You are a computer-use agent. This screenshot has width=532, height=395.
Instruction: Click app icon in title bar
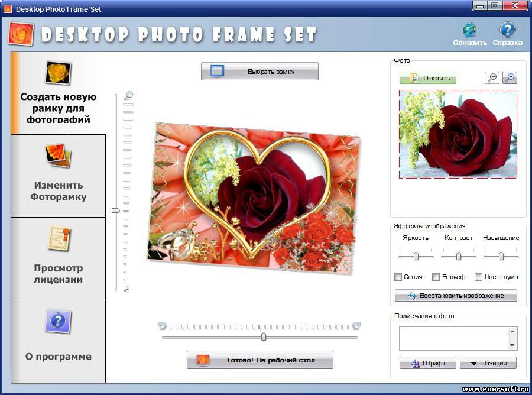point(8,9)
